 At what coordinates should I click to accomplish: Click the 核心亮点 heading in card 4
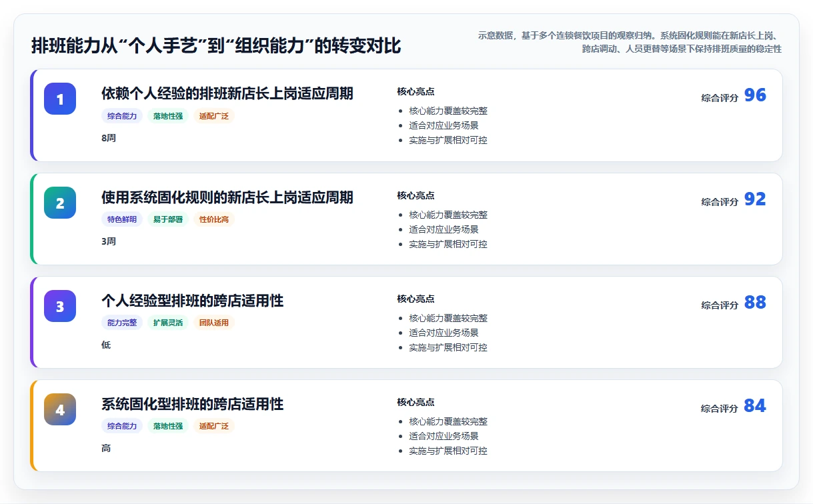(x=416, y=402)
